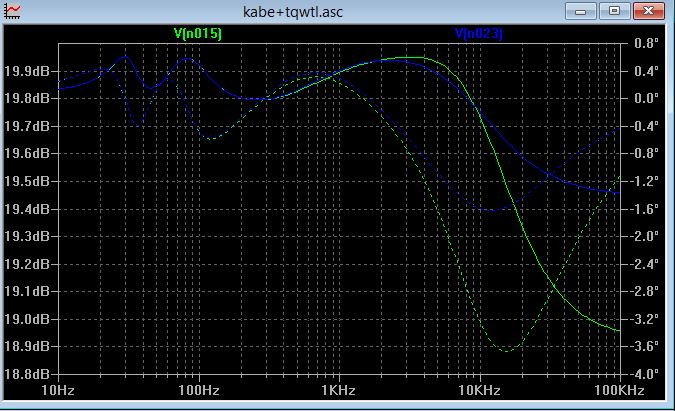Viewport: 675px width, 411px height.
Task: Click the 19.7dB left axis label
Action: click(x=27, y=126)
